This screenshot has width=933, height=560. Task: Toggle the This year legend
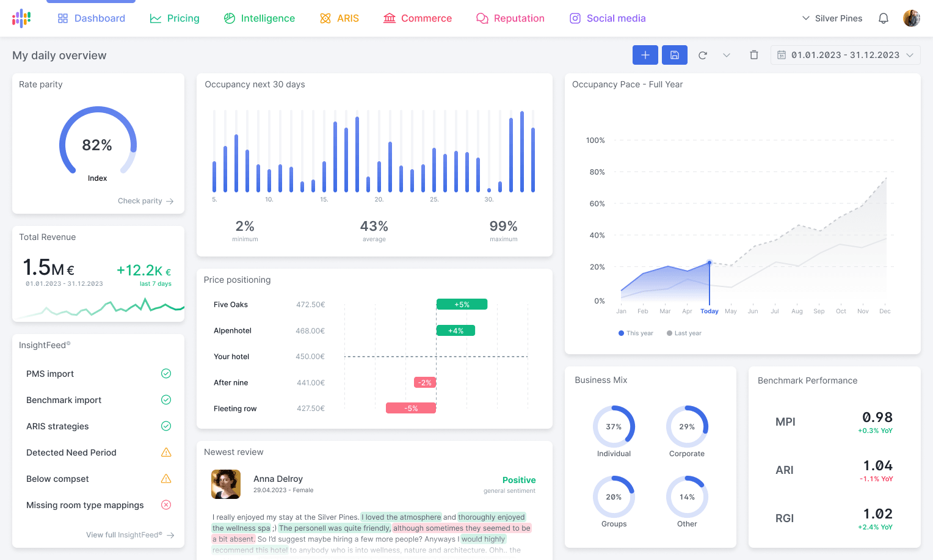pyautogui.click(x=635, y=333)
